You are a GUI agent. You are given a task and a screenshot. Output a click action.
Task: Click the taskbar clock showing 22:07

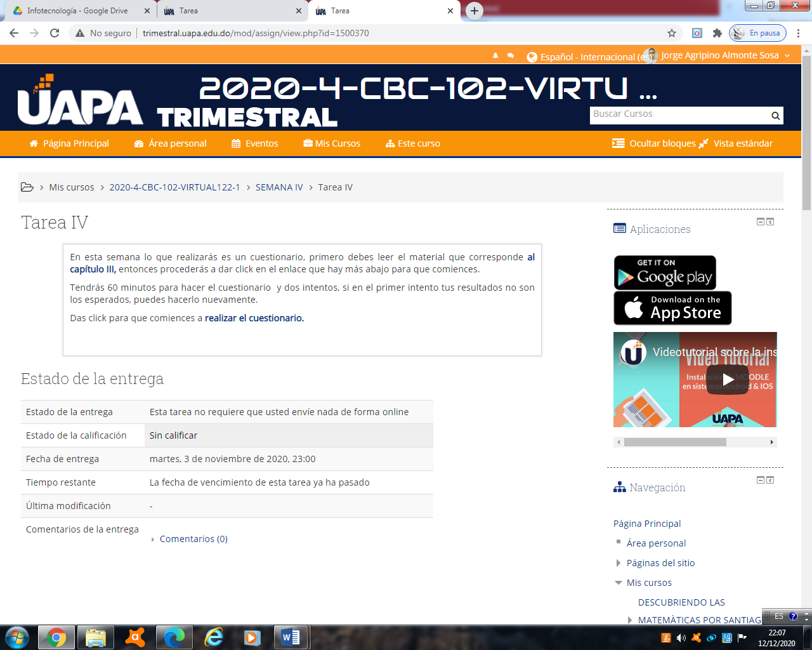point(776,638)
